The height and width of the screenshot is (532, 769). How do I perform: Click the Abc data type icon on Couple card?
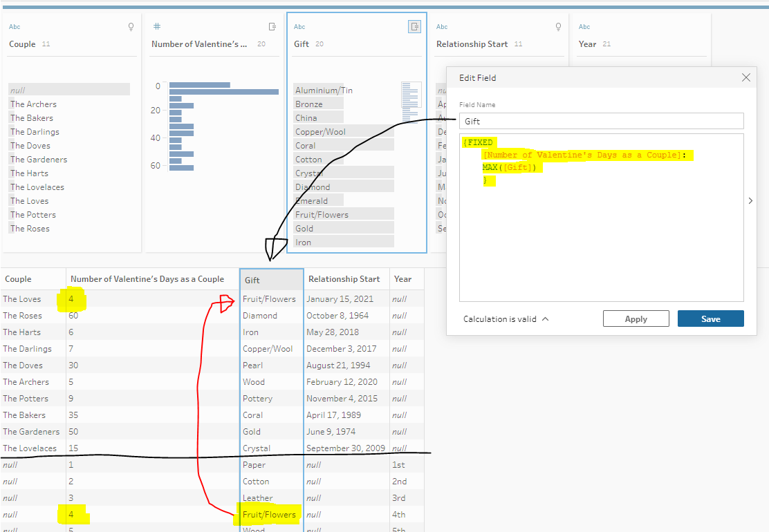15,27
